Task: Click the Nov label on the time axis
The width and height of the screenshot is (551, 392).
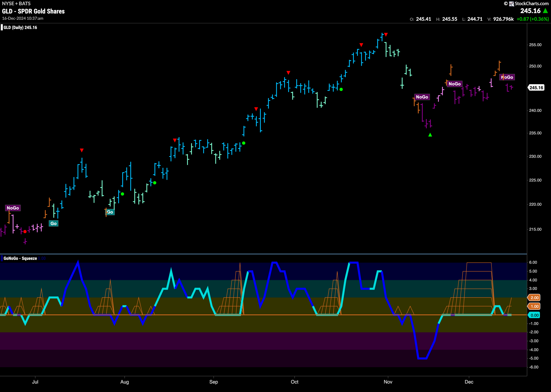Action: (x=388, y=382)
